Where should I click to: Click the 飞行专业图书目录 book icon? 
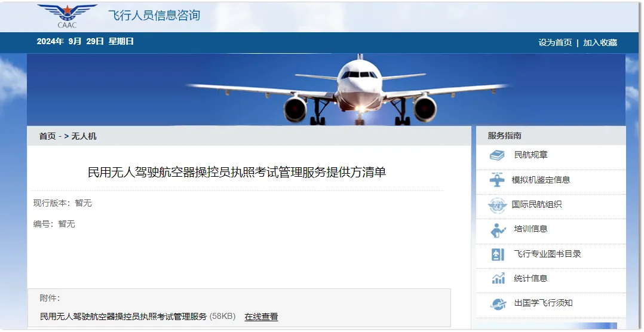(498, 254)
